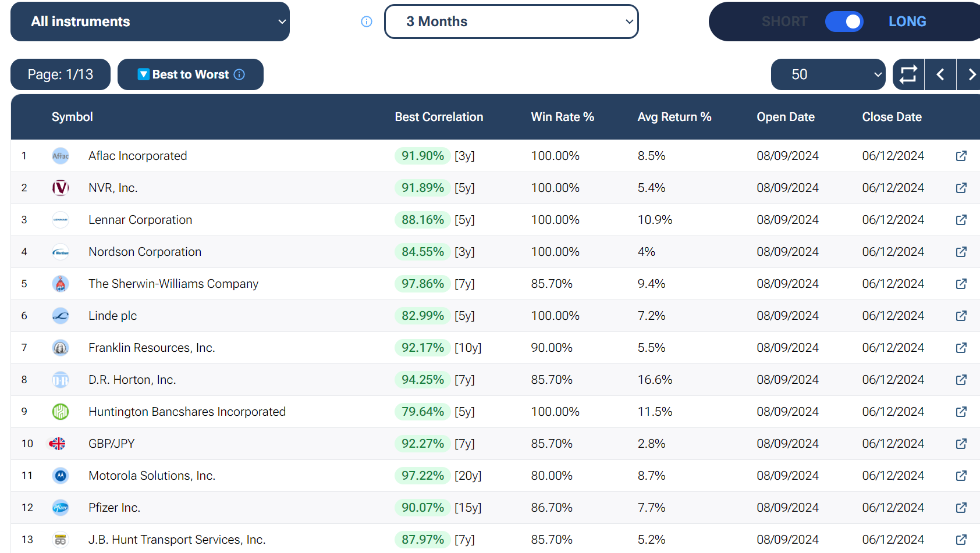Open external link for D.R. Horton
Image resolution: width=980 pixels, height=553 pixels.
[x=961, y=380]
